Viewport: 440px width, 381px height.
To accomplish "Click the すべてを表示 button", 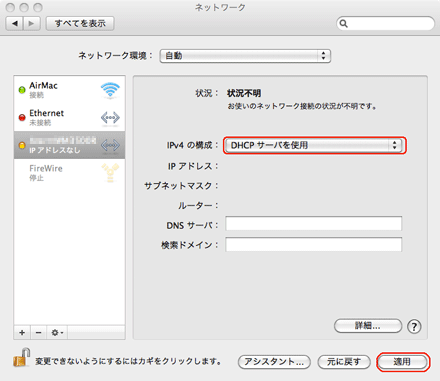I will pos(80,23).
